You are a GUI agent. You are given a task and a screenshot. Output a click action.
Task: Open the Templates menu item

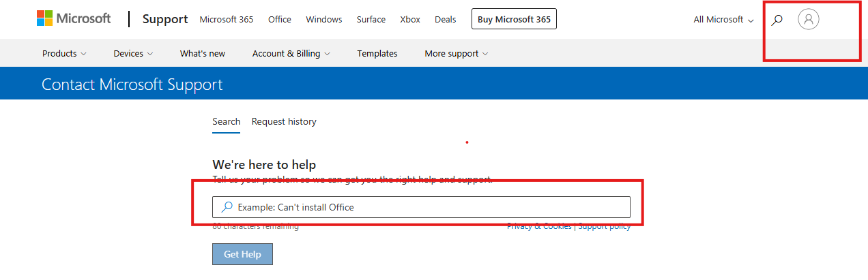(x=377, y=53)
